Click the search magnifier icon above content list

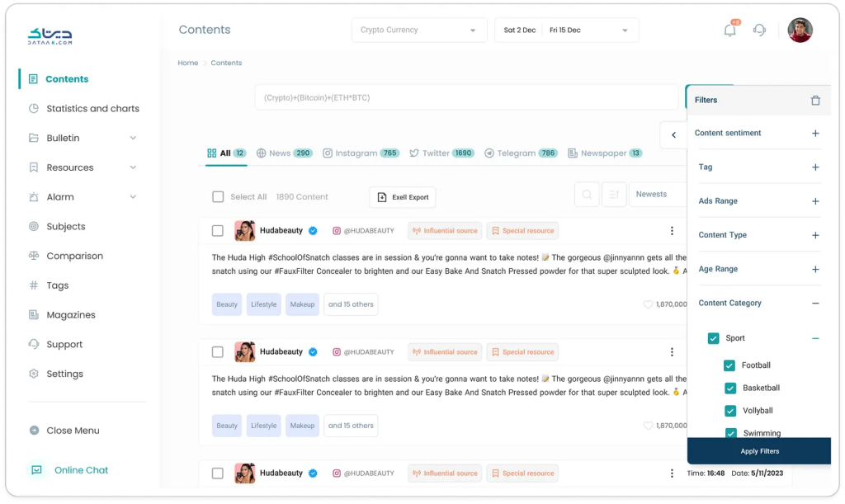pyautogui.click(x=587, y=195)
